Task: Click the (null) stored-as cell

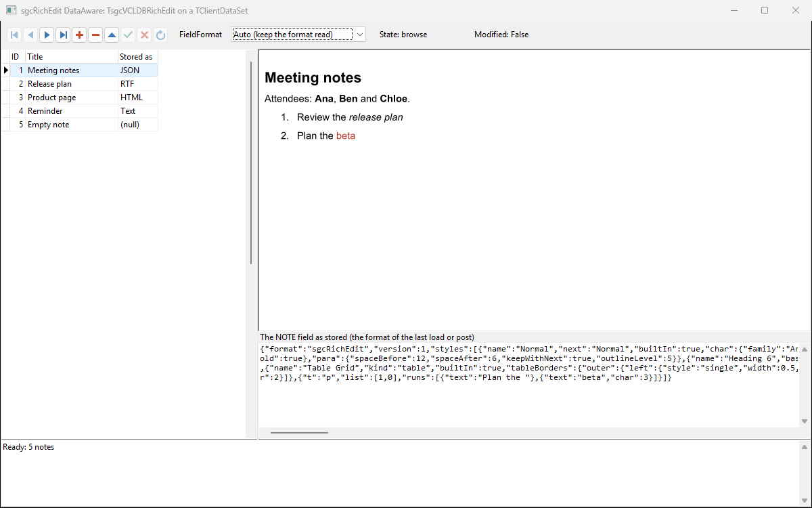Action: click(x=138, y=125)
